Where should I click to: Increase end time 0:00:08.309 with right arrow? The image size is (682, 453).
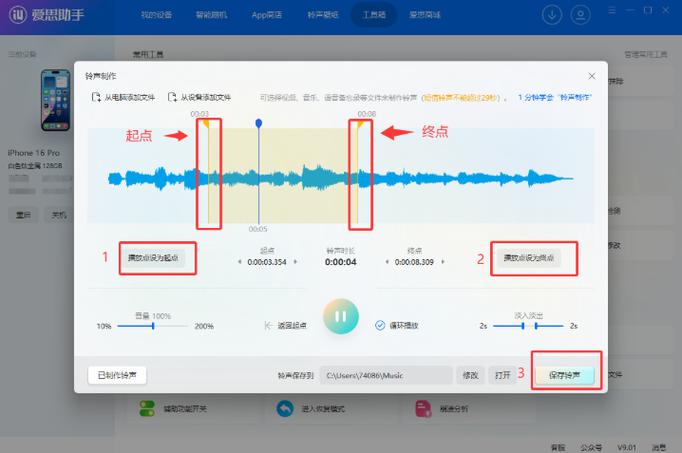pos(443,262)
